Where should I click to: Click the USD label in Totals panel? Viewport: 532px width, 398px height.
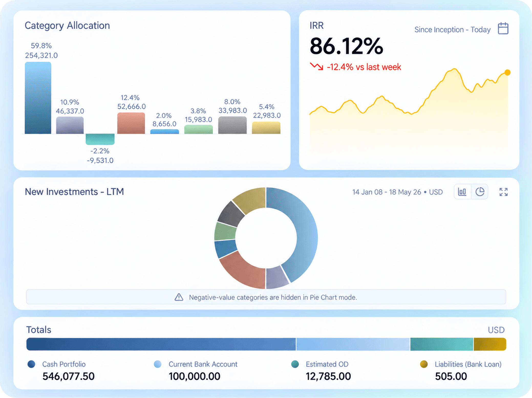pyautogui.click(x=496, y=330)
